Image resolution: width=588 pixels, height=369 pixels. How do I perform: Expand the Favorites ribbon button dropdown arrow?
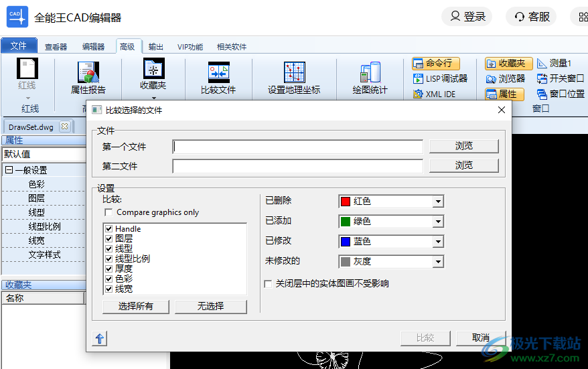(x=154, y=98)
